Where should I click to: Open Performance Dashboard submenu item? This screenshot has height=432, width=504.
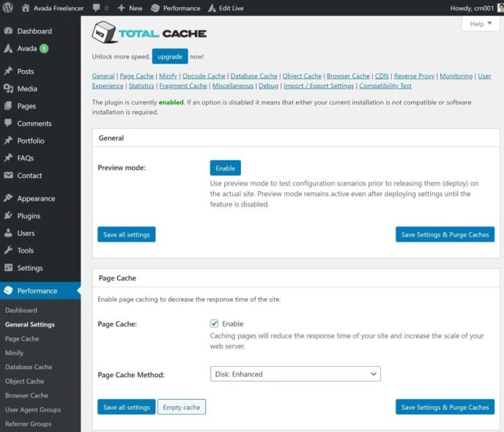click(21, 310)
